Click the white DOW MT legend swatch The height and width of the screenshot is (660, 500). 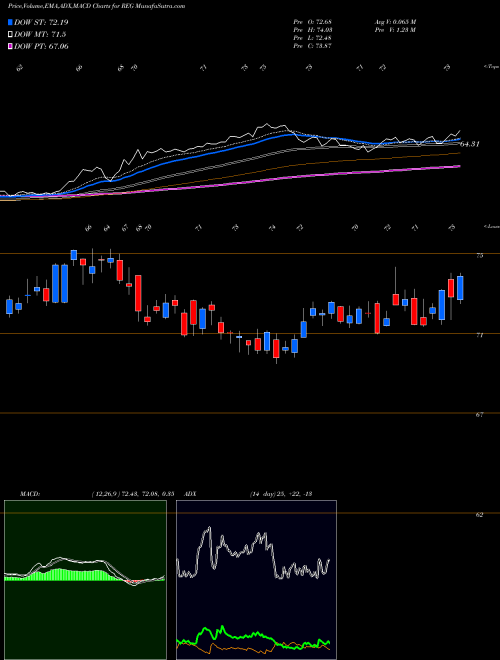(x=10, y=35)
